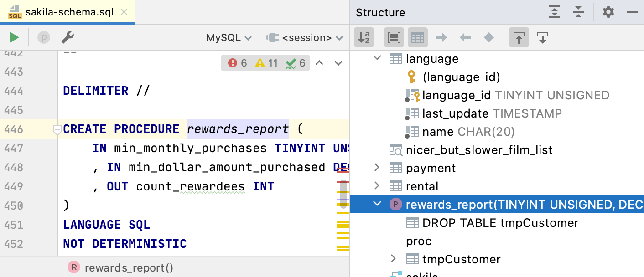Screen dimensions: 644x277
Task: Click the Collapse All icon in Structure
Action: (x=578, y=12)
